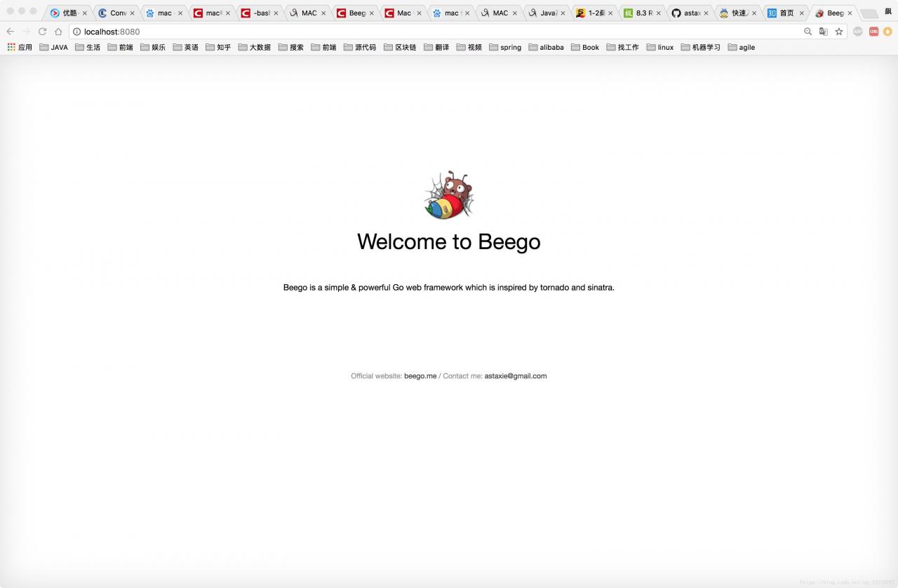Close the Conv tab
898x588 pixels.
(132, 13)
